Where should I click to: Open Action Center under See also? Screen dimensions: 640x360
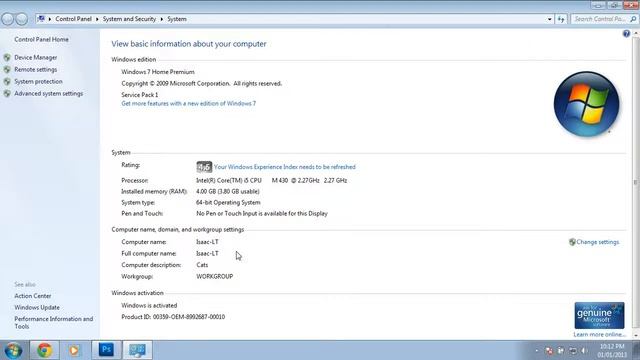tap(33, 296)
